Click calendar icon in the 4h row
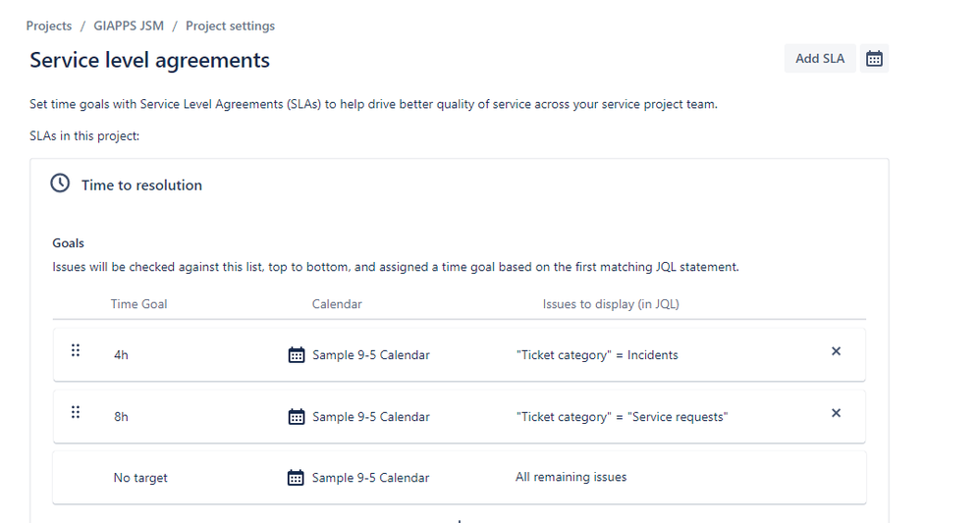 [x=297, y=355]
